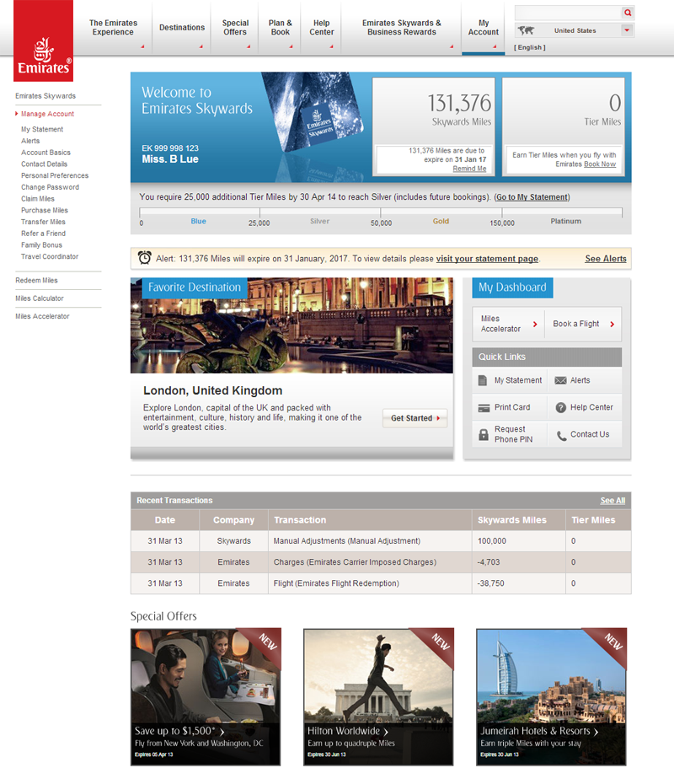Screen dimensions: 674x784
Task: Click the Gold tier on the progress bar
Action: 441,221
